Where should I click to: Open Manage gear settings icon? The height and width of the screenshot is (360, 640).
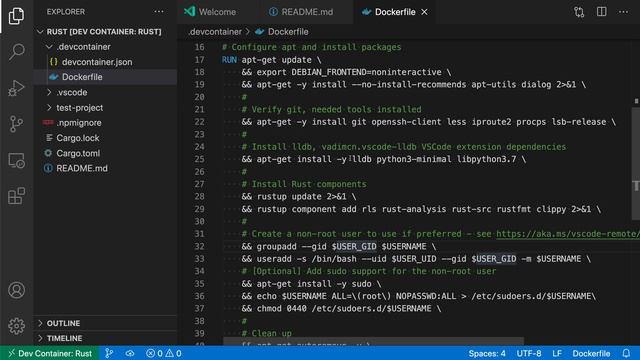tap(16, 326)
